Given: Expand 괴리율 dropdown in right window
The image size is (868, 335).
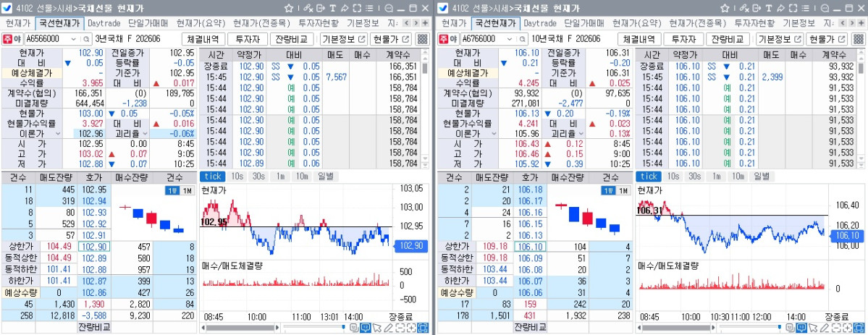Looking at the screenshot, I should tap(581, 133).
